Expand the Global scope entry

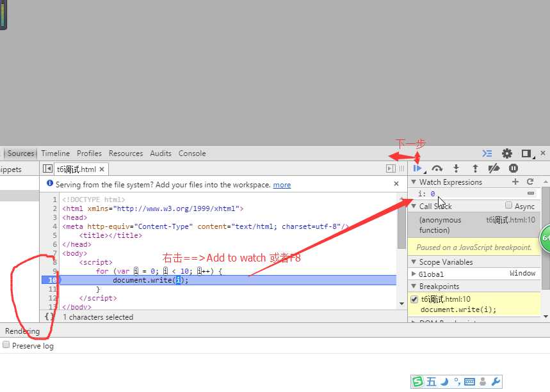(x=414, y=274)
